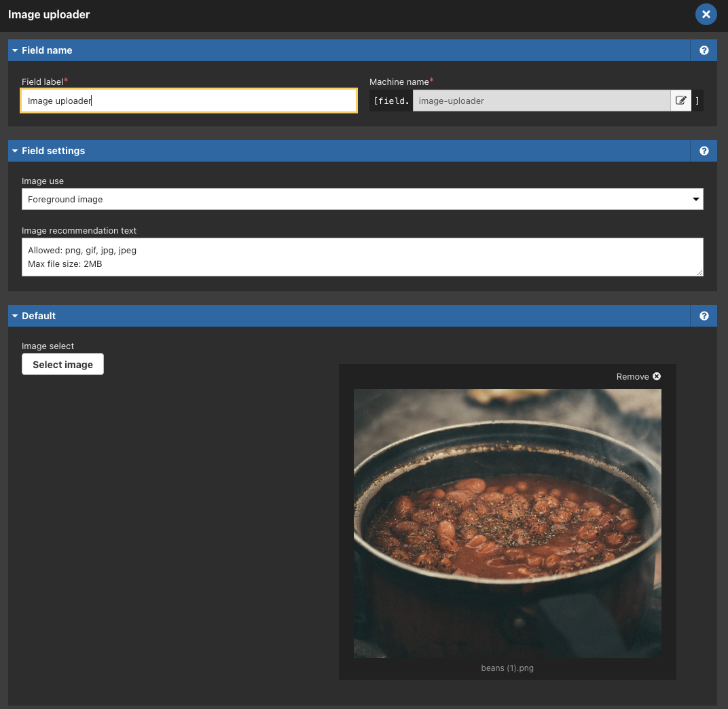The image size is (728, 709).
Task: Click the machine name field image-uploader
Action: tap(541, 101)
